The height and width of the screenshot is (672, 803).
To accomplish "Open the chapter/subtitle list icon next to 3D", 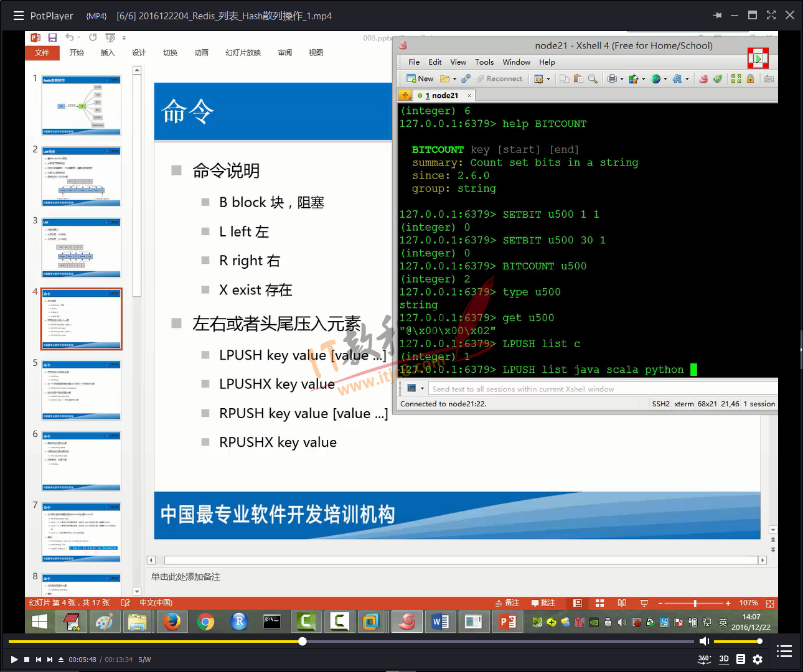I will click(x=741, y=659).
